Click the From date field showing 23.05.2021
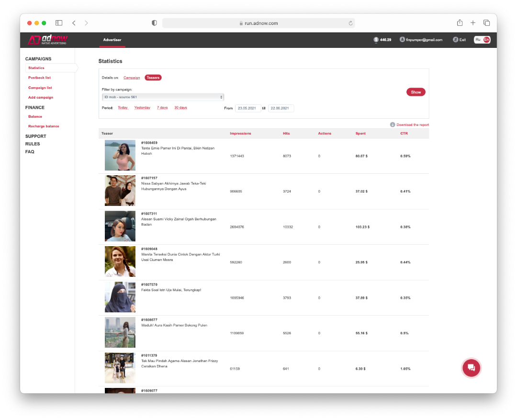This screenshot has width=517, height=420. (x=247, y=108)
